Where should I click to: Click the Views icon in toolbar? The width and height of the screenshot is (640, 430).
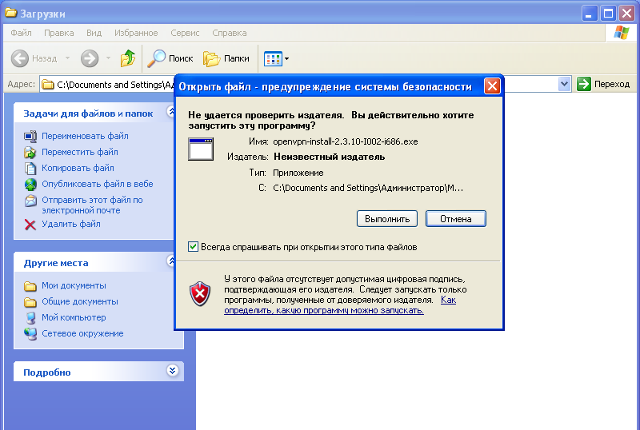click(273, 59)
